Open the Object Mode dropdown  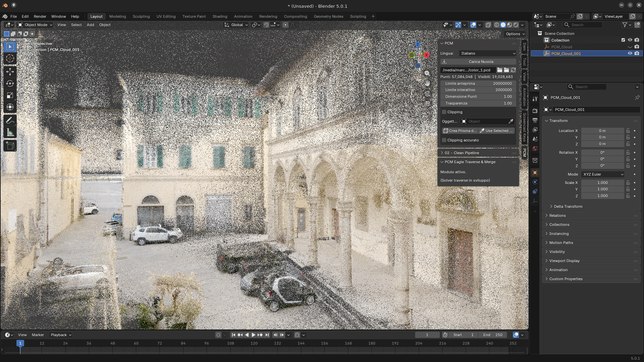point(35,25)
